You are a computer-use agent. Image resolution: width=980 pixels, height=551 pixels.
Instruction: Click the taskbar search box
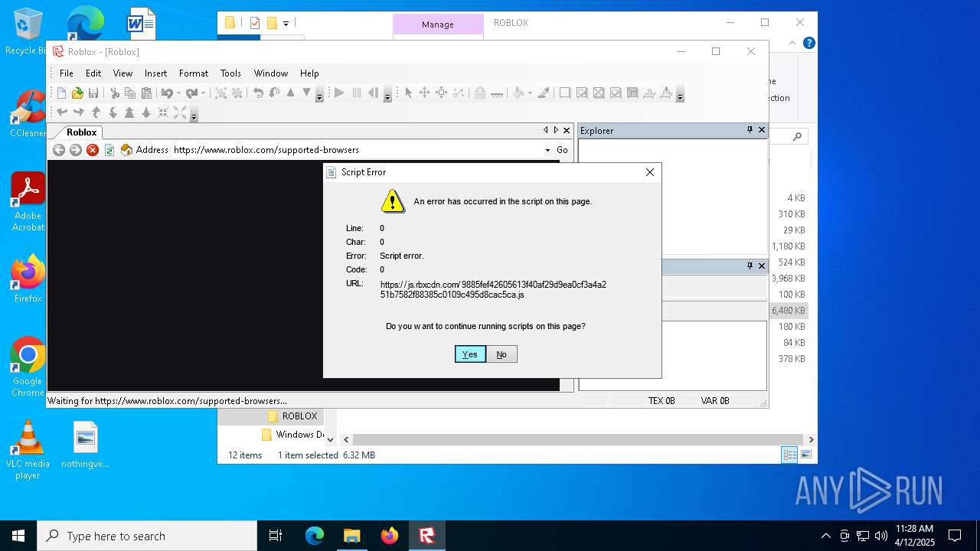147,536
